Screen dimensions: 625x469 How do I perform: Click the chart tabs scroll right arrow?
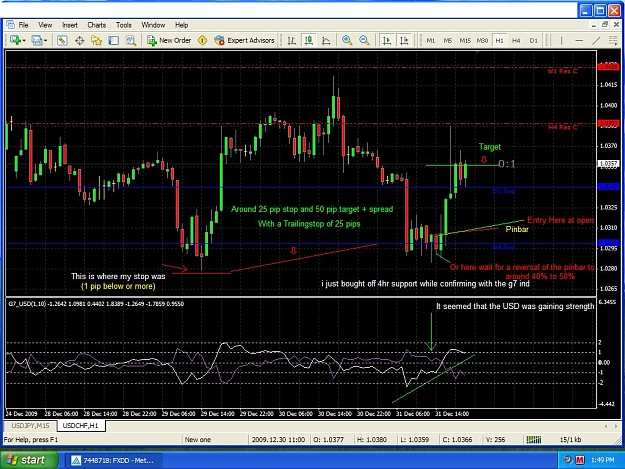[x=617, y=426]
